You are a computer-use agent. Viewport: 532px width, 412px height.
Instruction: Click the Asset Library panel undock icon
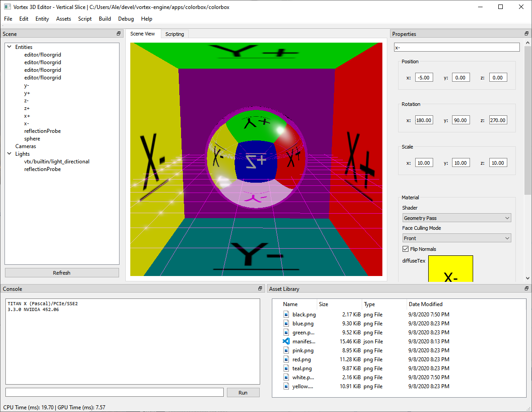click(x=527, y=288)
